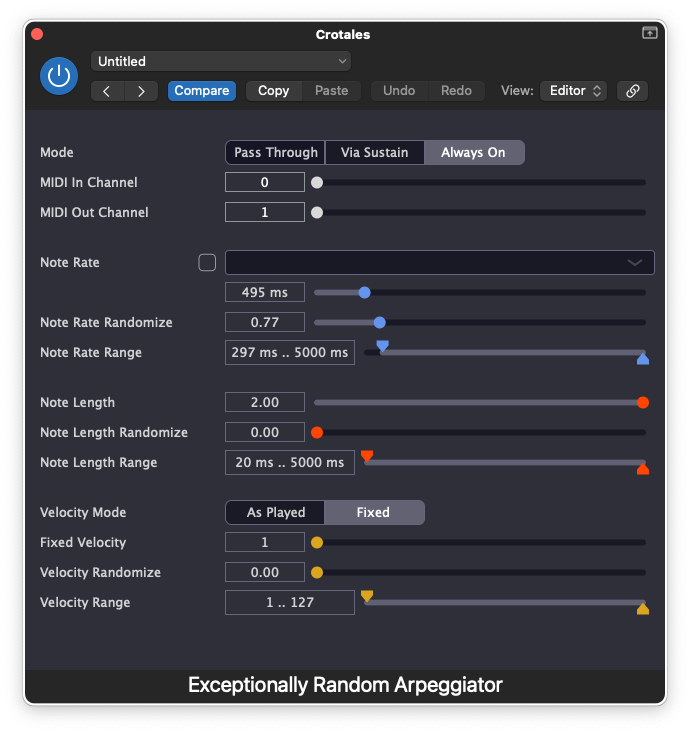Click the Redo button

(x=456, y=91)
